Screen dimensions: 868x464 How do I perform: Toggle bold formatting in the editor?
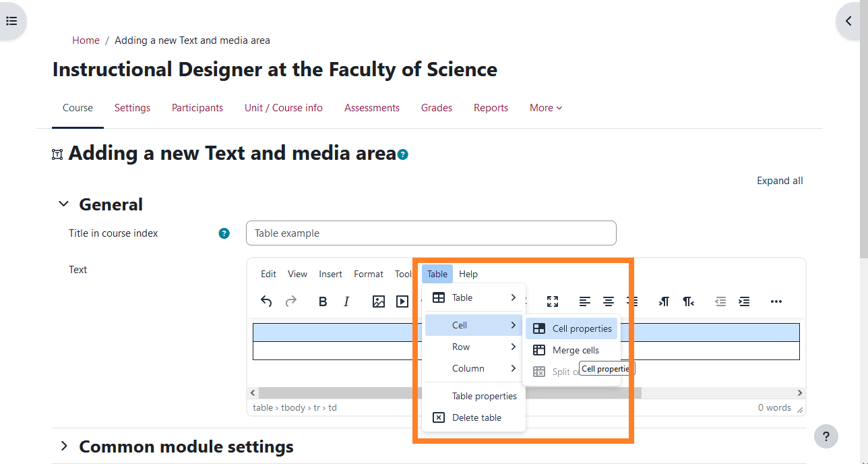point(323,301)
